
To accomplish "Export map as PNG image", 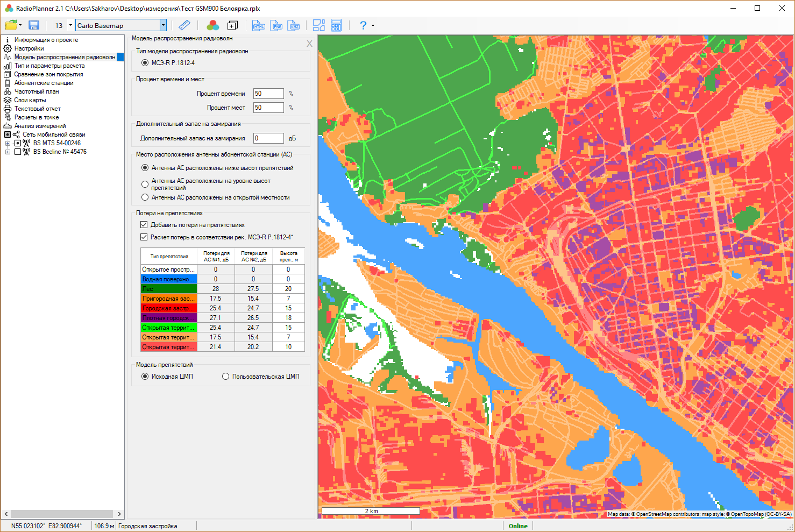I will tap(276, 25).
